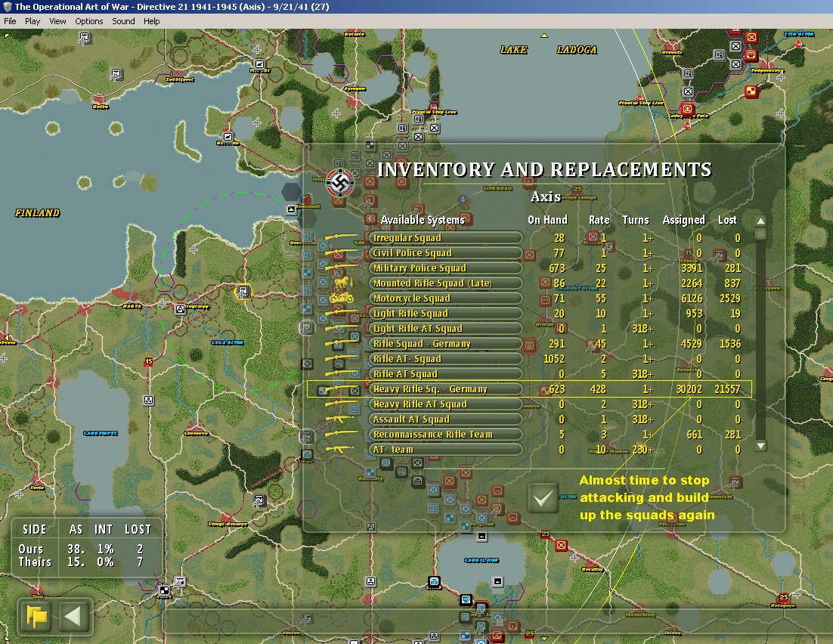The width and height of the screenshot is (833, 644).
Task: Click the 30202 assigned value
Action: [689, 389]
